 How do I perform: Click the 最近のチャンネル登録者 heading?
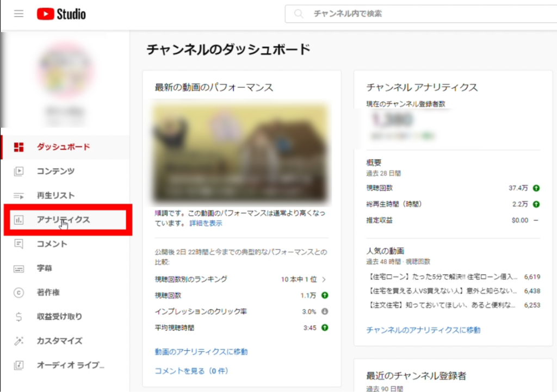tap(416, 376)
